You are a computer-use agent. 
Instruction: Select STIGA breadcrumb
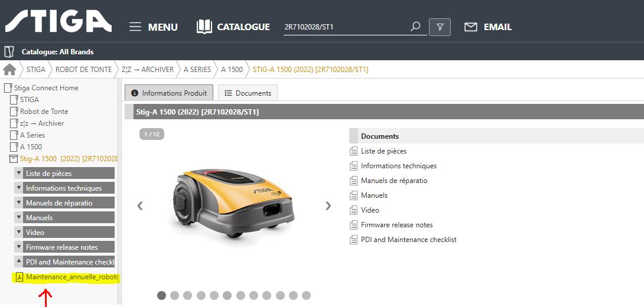click(x=35, y=69)
